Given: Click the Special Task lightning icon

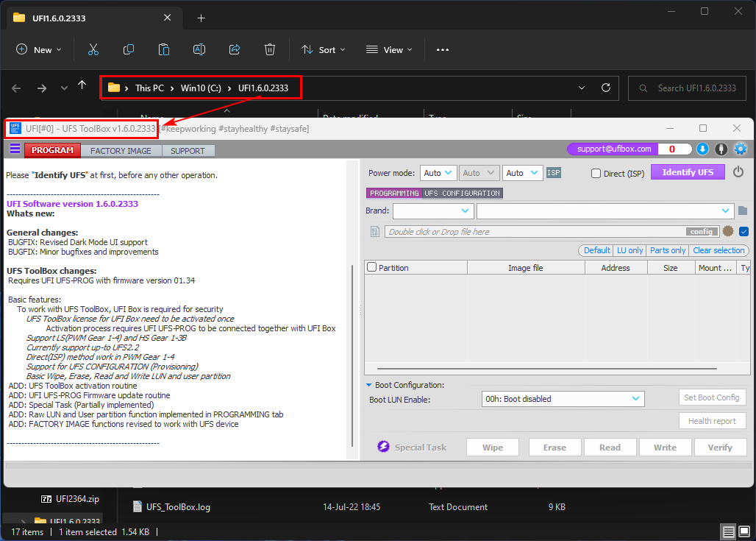Looking at the screenshot, I should [x=383, y=447].
